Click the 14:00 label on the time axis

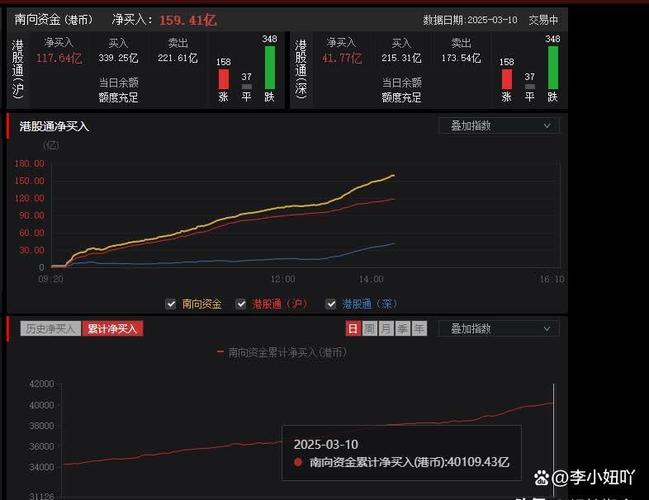point(371,279)
